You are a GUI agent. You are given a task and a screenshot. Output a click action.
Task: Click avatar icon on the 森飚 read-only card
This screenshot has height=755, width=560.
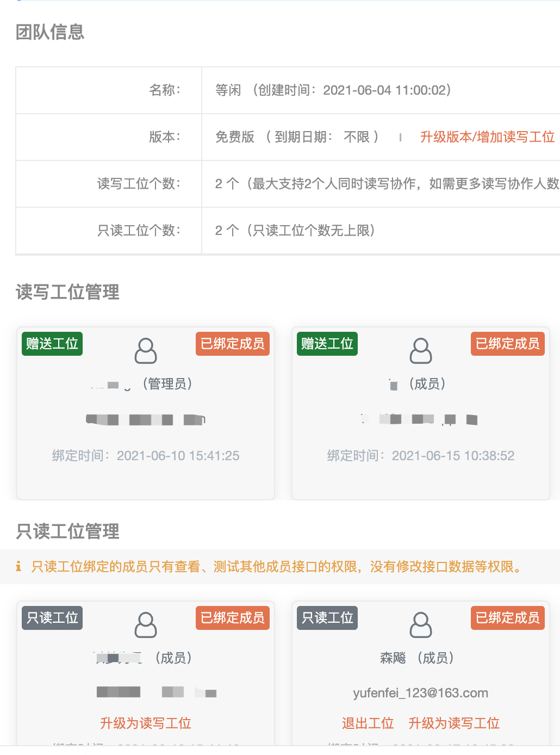[x=421, y=625]
